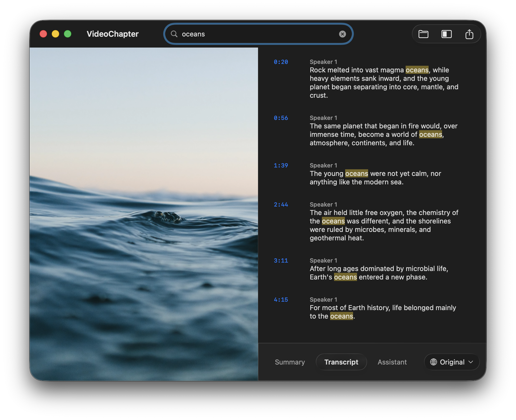
Task: Open a video file using the folder icon
Action: (423, 34)
